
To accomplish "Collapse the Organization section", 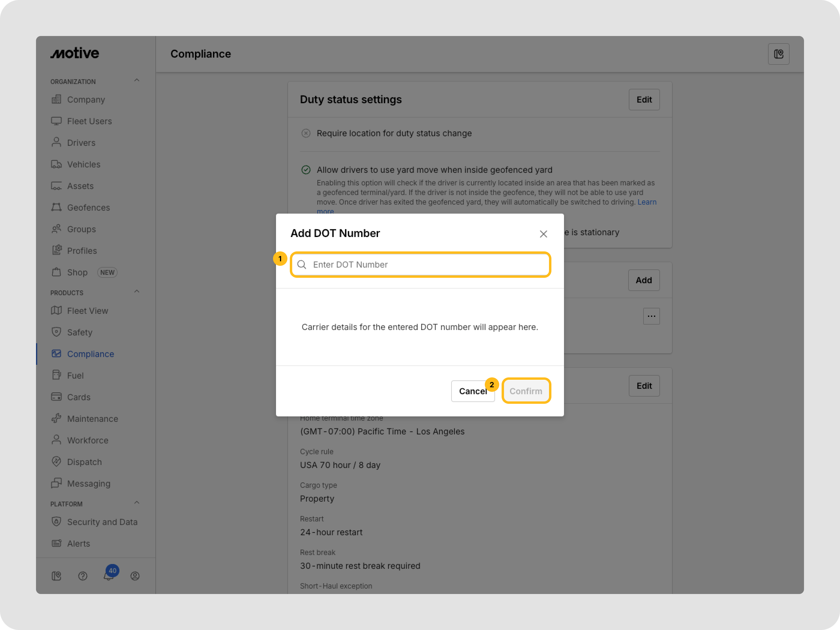I will pos(137,80).
